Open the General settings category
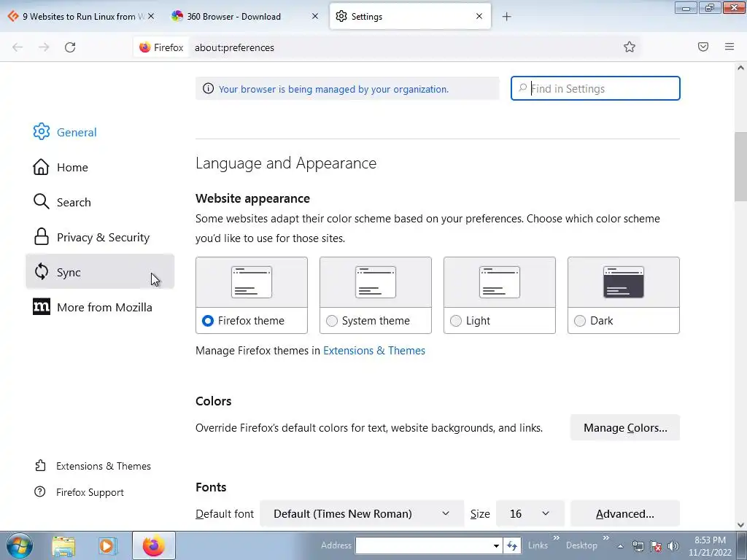747x560 pixels. pyautogui.click(x=99, y=132)
